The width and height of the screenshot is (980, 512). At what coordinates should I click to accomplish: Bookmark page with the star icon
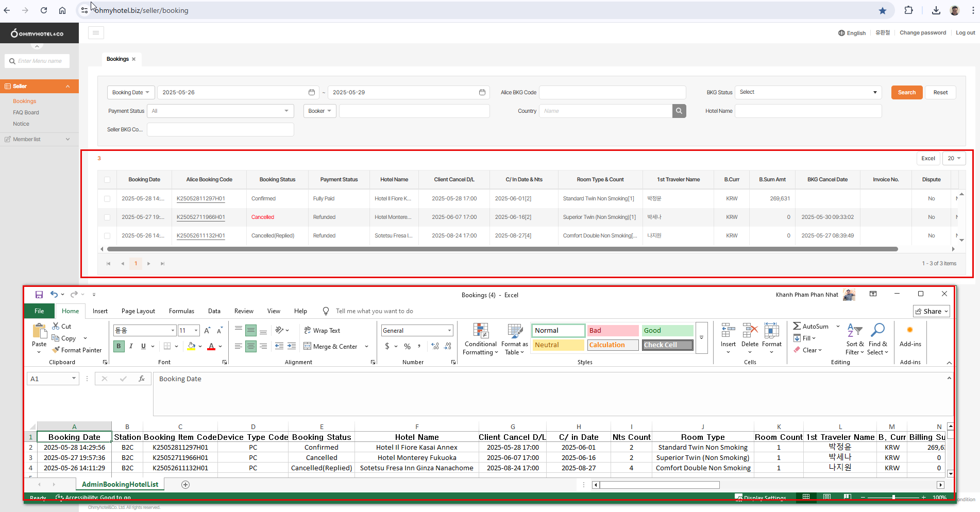[x=883, y=10]
